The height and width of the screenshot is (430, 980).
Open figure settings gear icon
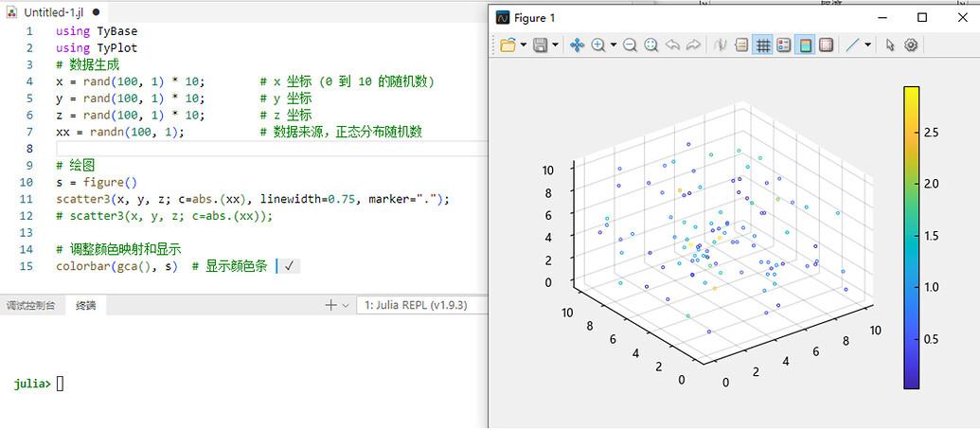[911, 45]
